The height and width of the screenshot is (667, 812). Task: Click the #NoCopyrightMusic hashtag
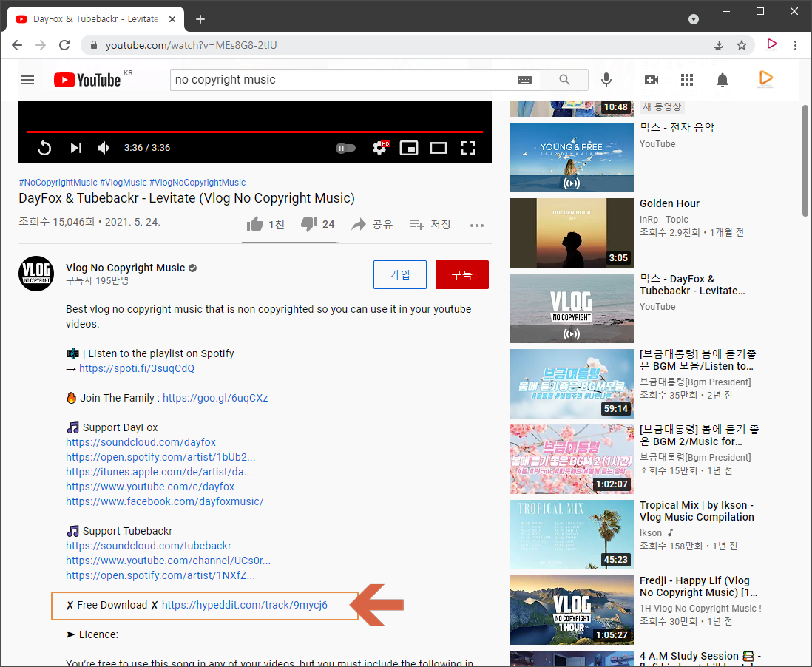58,183
